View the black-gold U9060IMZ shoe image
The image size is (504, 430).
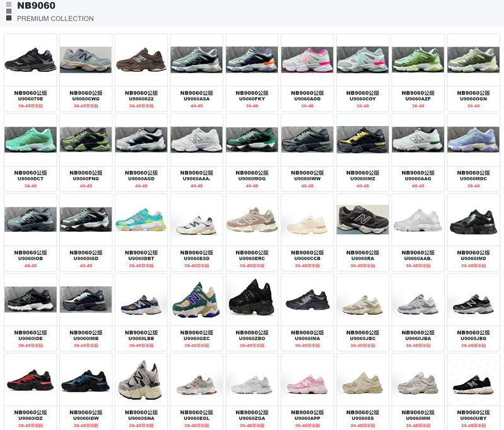[x=363, y=139]
